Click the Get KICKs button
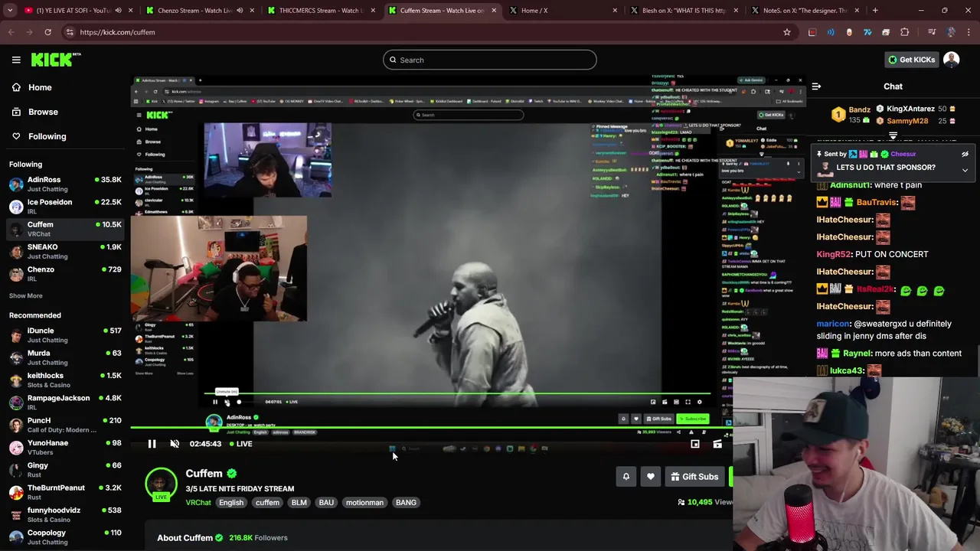980x551 pixels. pyautogui.click(x=911, y=60)
